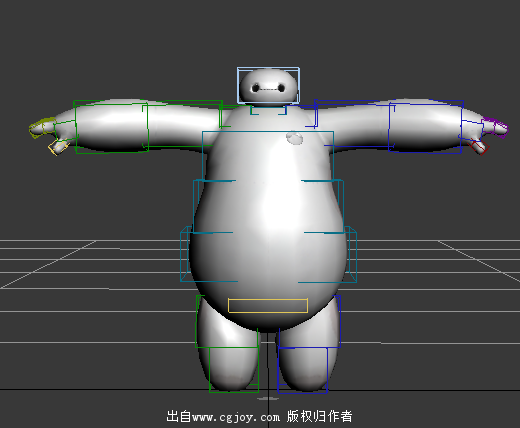Select the green thigh bone box
Screen dimensions: 520x428
tap(227, 322)
